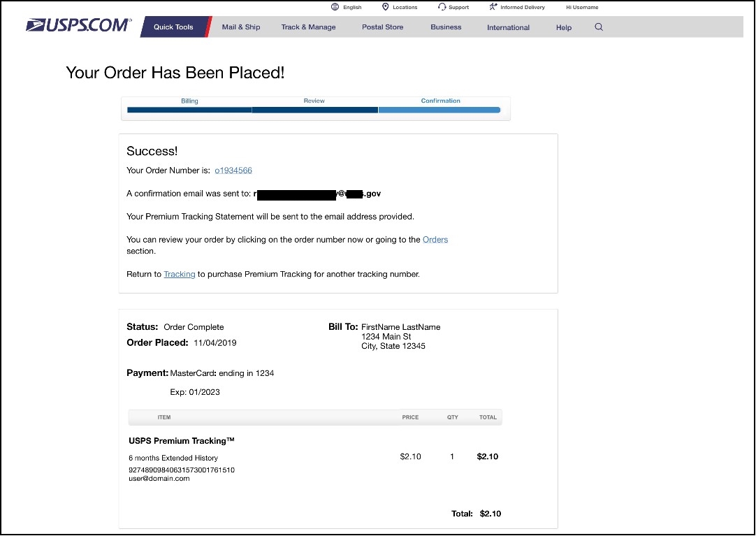This screenshot has width=756, height=536.
Task: Return to Tracking via the link
Action: [x=180, y=274]
